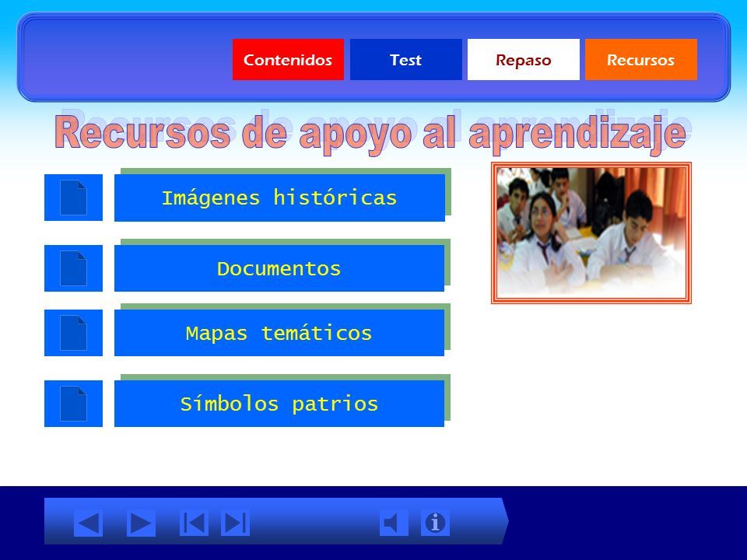
Task: Switch to the Test tab
Action: coord(406,60)
